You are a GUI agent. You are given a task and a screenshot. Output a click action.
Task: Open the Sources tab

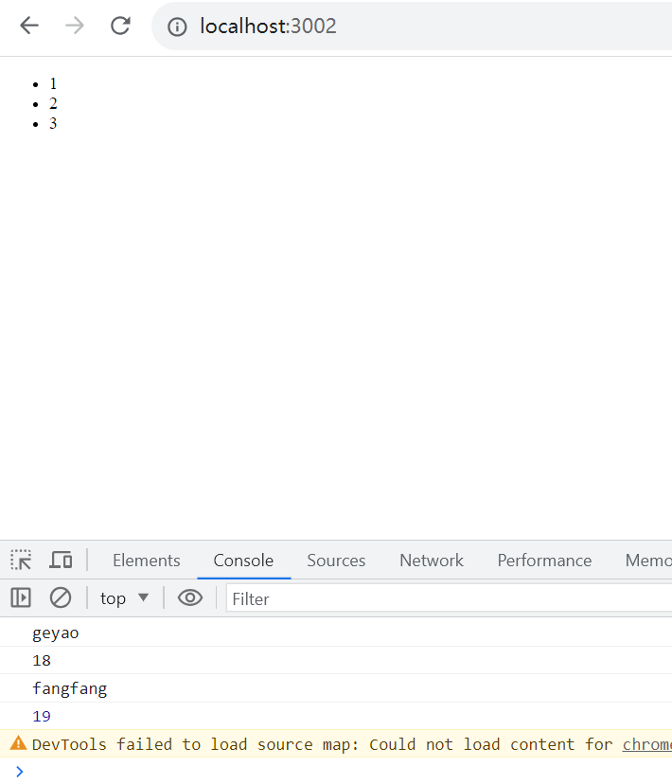click(x=336, y=561)
